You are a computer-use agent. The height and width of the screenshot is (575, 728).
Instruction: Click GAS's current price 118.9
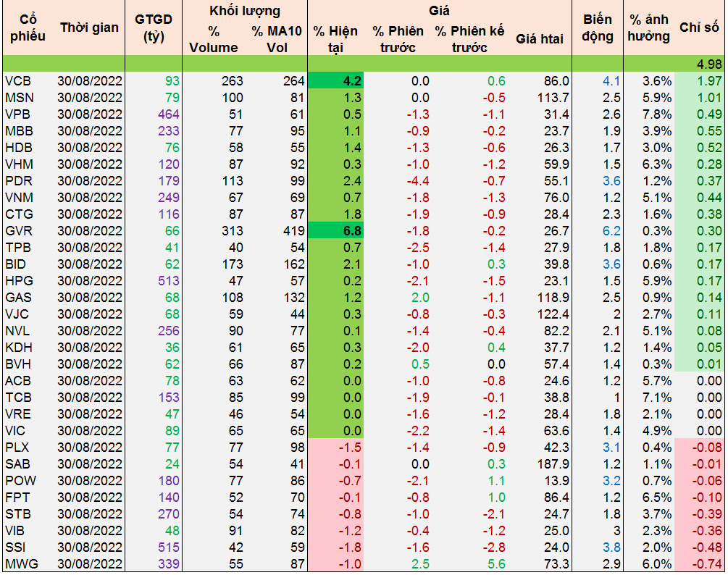click(x=553, y=298)
